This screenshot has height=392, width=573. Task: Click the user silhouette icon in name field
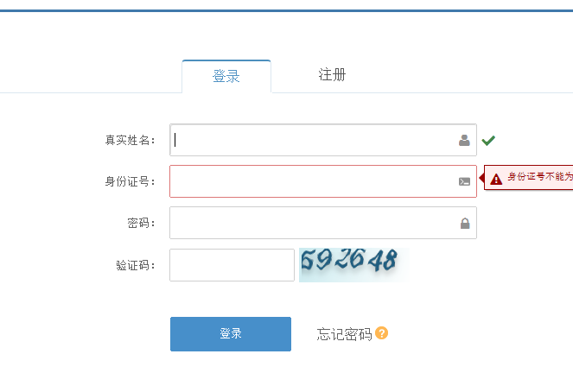click(x=464, y=140)
